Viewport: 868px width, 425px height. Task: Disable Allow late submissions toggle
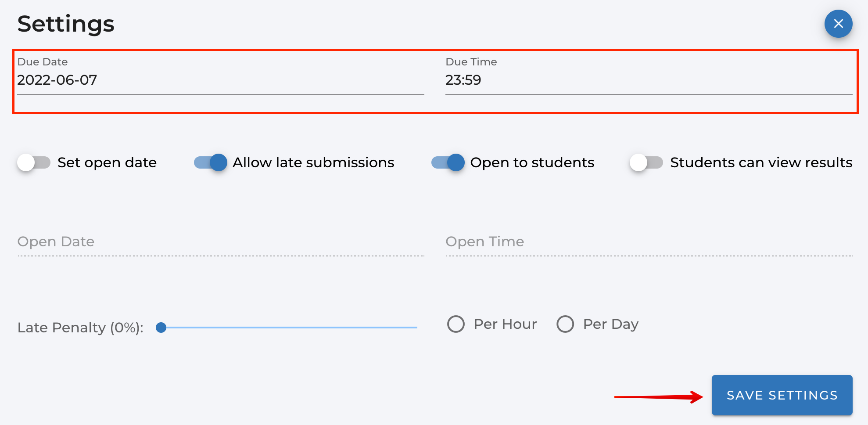click(x=211, y=162)
